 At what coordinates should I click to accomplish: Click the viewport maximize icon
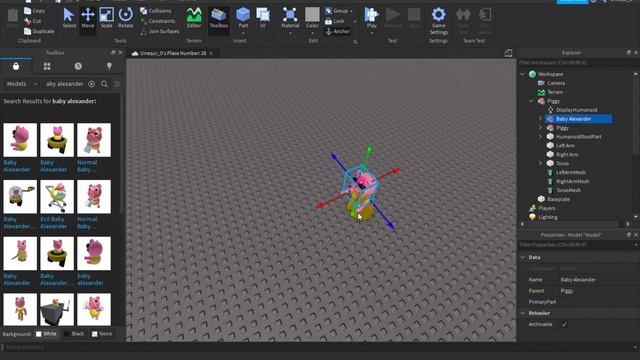[x=508, y=53]
